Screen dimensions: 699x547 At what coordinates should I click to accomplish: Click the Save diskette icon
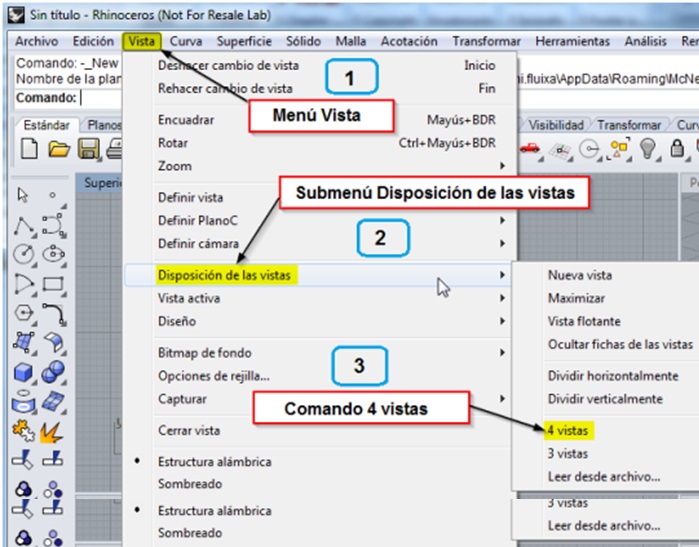click(88, 150)
